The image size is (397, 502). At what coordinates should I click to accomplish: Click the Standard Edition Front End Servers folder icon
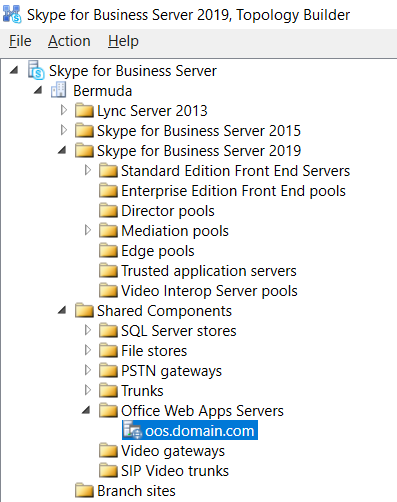108,171
